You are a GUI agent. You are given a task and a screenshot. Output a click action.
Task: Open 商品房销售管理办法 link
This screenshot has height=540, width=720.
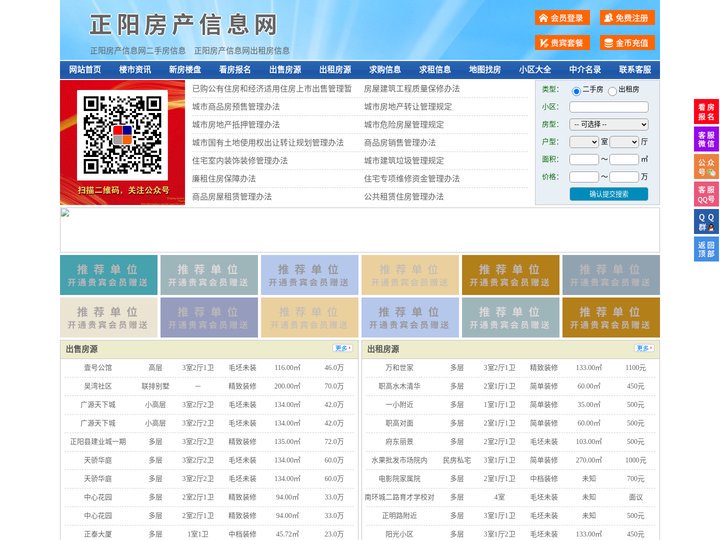coord(400,142)
